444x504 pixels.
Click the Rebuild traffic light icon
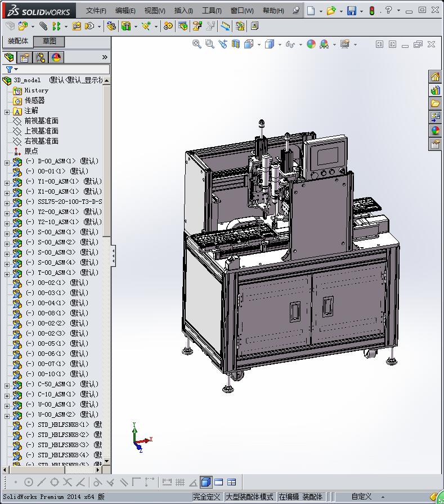click(x=372, y=11)
